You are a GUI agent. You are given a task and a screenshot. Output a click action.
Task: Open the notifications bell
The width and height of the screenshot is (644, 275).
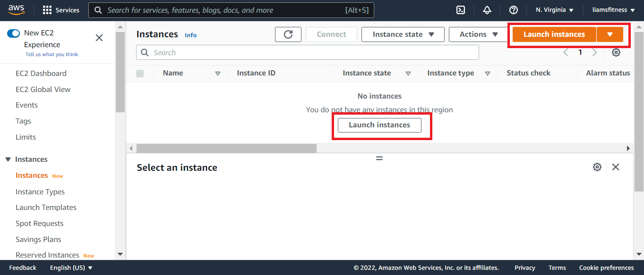[487, 10]
